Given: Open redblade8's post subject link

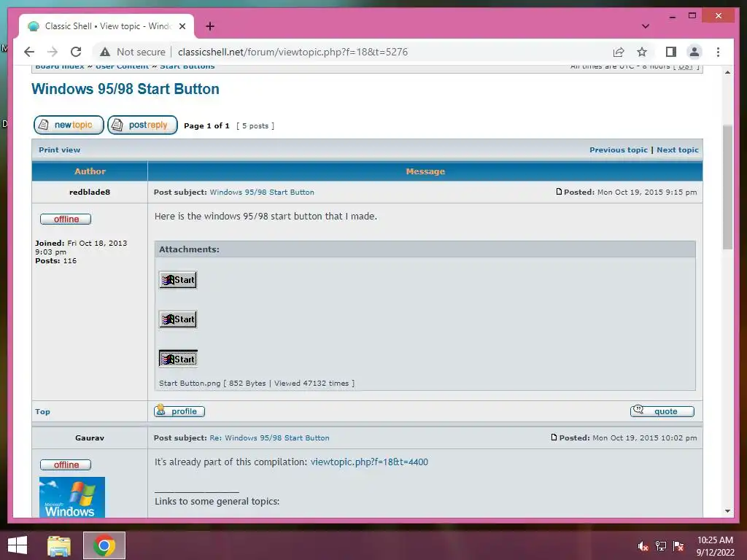Looking at the screenshot, I should (x=262, y=192).
